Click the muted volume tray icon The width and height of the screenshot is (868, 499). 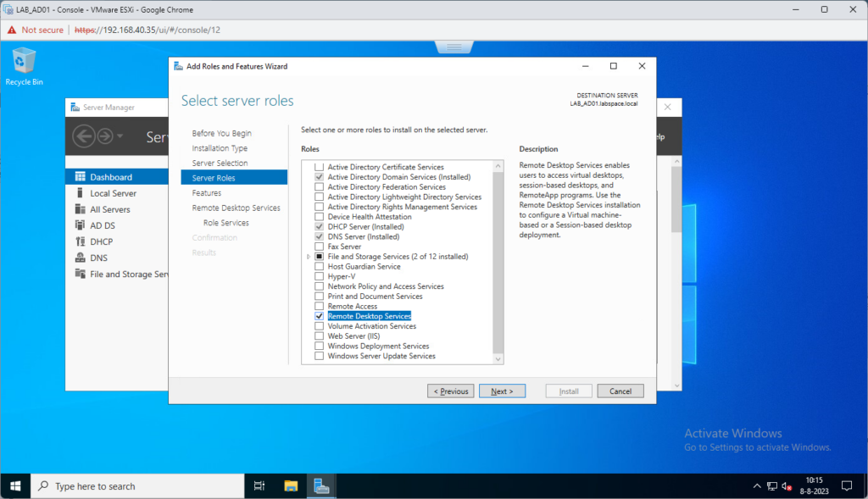(x=787, y=485)
